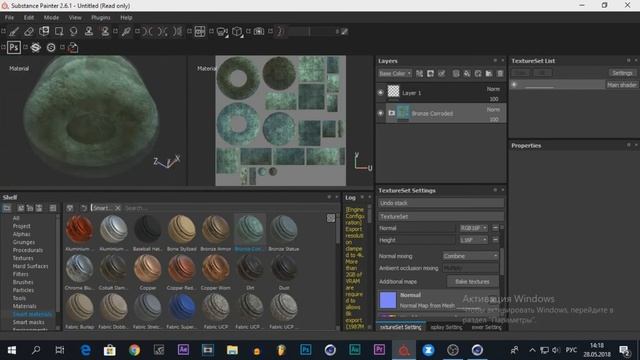Open the Plugins menu
640x360 pixels.
tap(100, 18)
